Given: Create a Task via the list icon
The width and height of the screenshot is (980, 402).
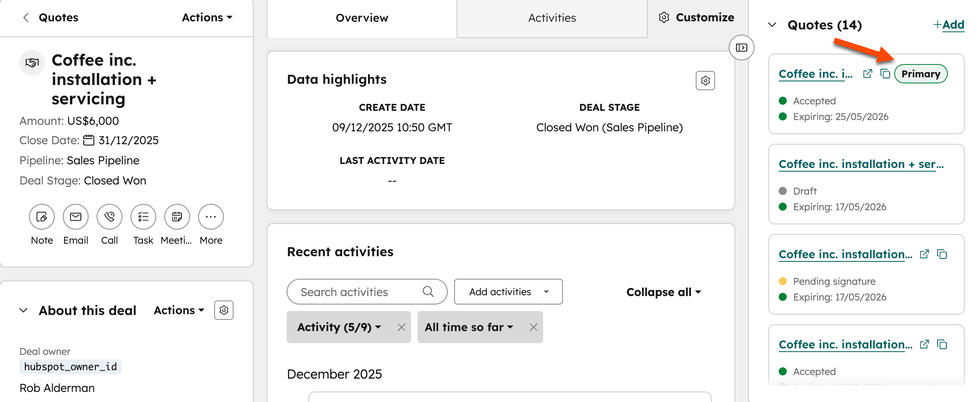Looking at the screenshot, I should [143, 217].
